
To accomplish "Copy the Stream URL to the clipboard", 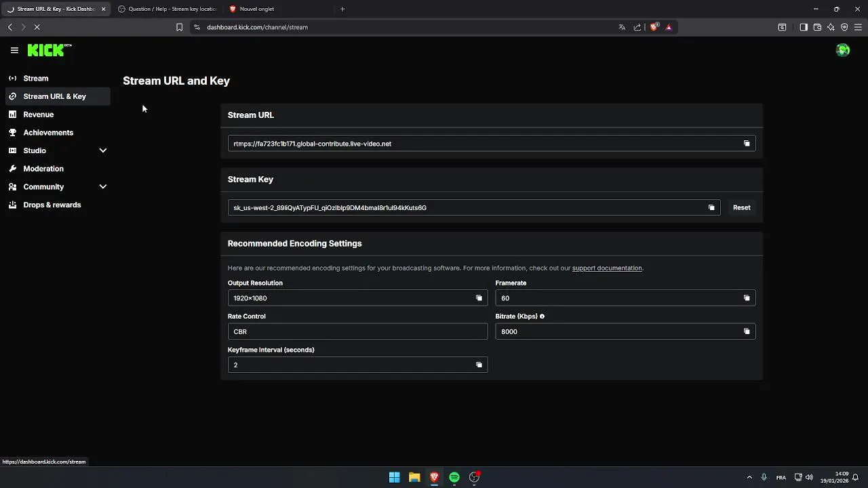I will 747,144.
